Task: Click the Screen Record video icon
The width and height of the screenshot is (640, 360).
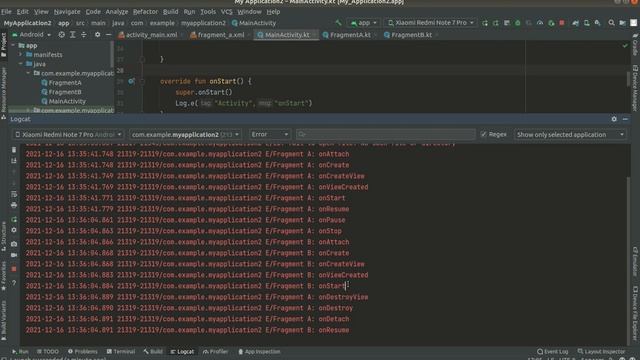Action: (14, 255)
